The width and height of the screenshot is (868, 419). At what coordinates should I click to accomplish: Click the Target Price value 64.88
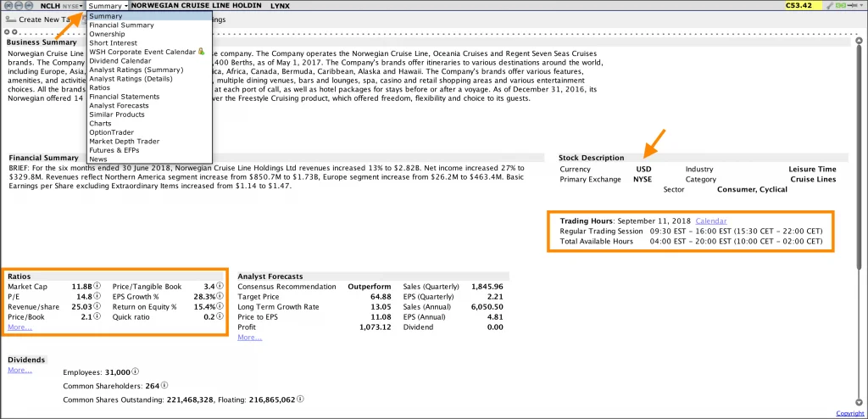(381, 297)
